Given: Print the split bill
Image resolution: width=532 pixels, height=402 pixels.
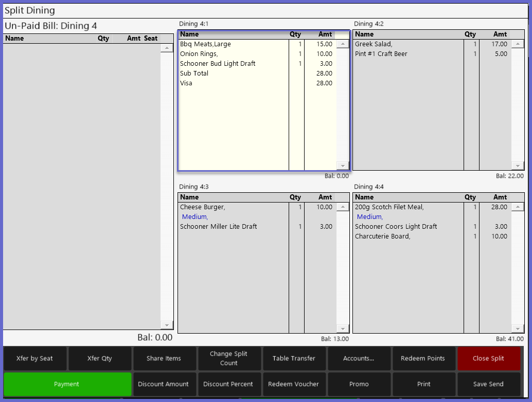Looking at the screenshot, I should point(424,384).
